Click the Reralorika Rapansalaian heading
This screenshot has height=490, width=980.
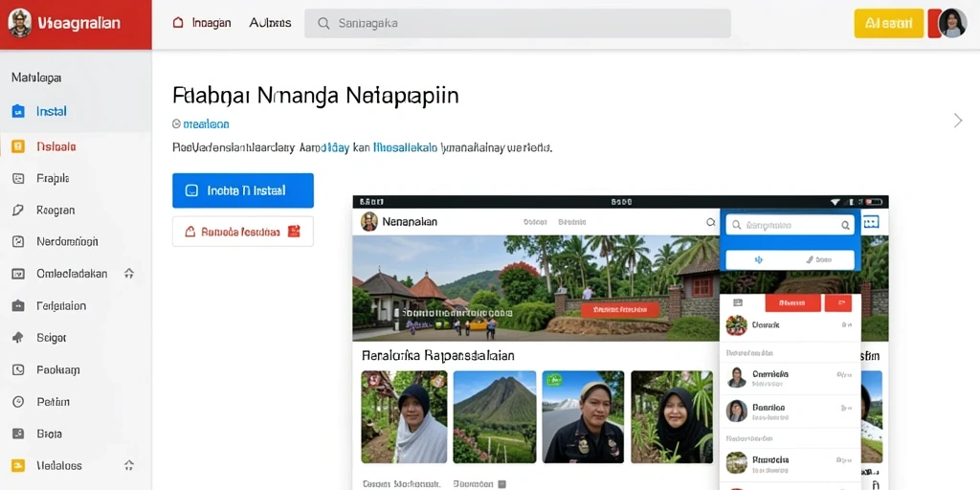coord(438,356)
